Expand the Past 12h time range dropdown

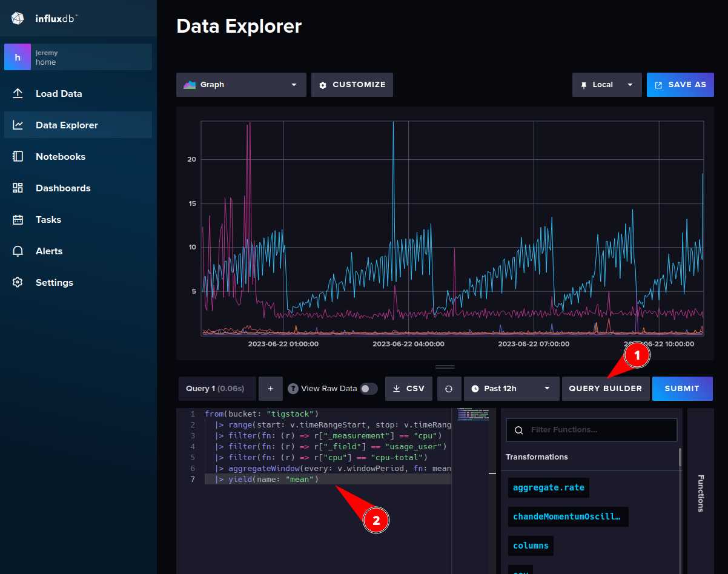(x=511, y=388)
